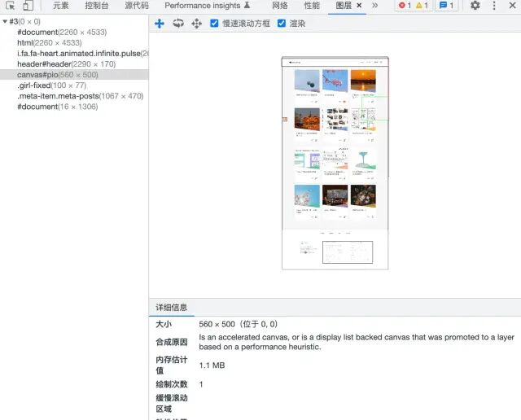Open the warning count badge
This screenshot has width=521, height=420.
coord(422,6)
